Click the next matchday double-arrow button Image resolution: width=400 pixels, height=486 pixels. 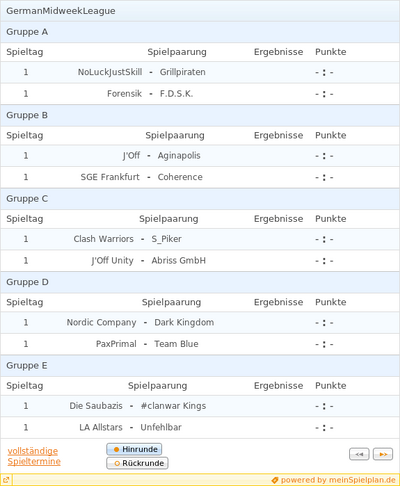point(383,454)
